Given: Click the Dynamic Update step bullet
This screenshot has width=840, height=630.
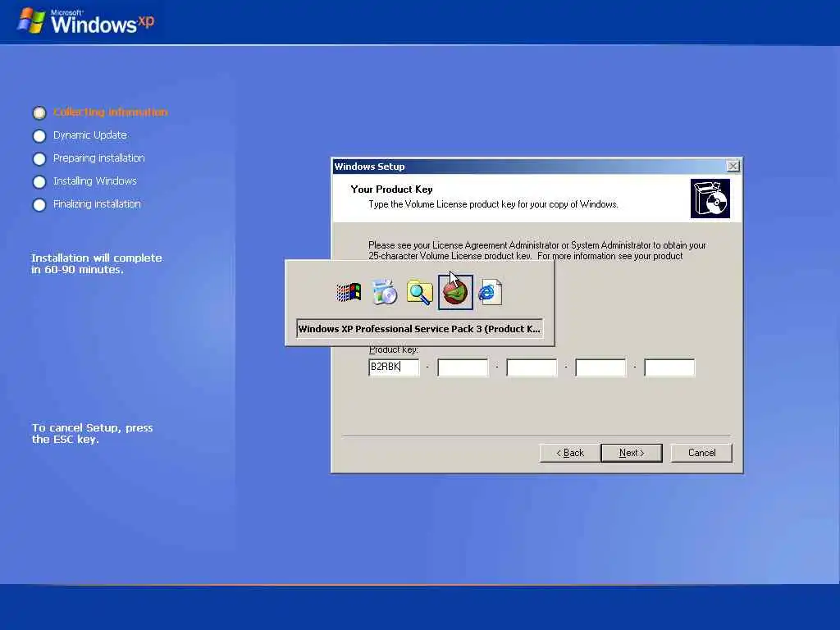Looking at the screenshot, I should click(x=39, y=136).
